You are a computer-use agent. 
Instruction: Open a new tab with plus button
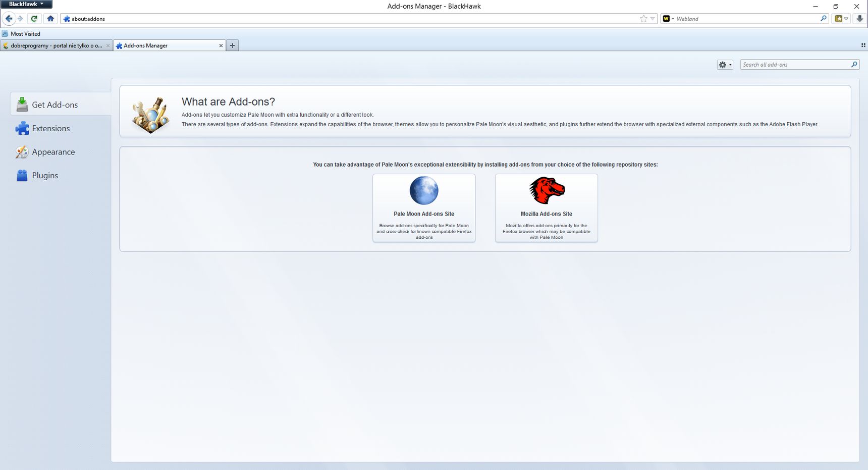point(232,45)
